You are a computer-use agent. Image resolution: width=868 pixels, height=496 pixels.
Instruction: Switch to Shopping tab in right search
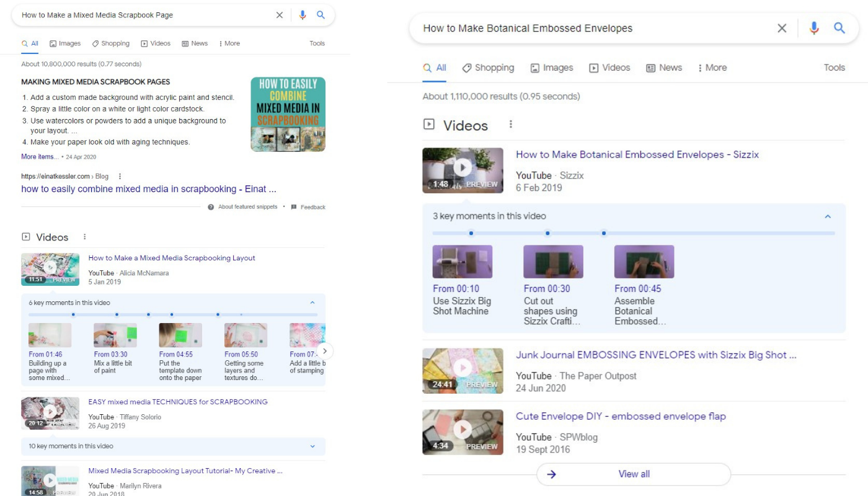coord(488,68)
